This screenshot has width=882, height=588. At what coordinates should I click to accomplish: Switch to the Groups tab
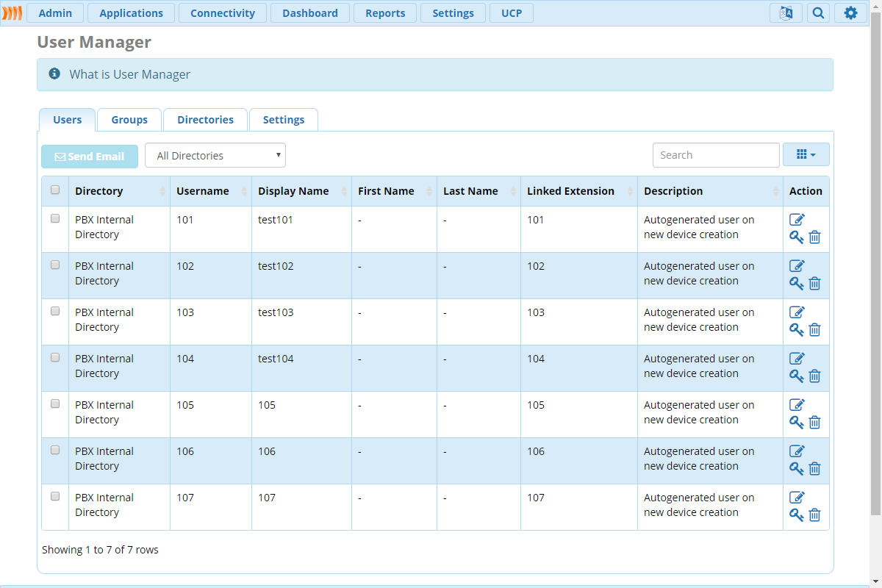pyautogui.click(x=129, y=120)
